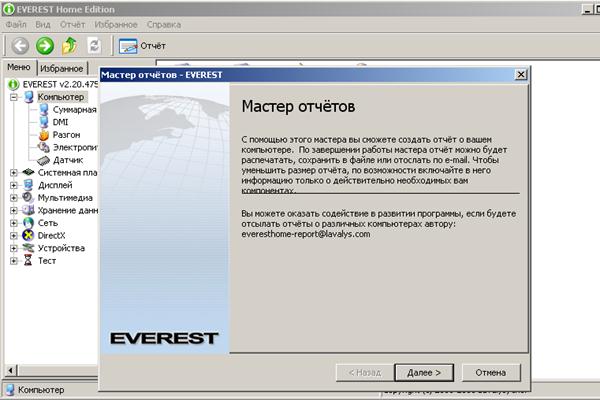Select the Разгон tree label
Screen dimensions: 600x400
[67, 135]
